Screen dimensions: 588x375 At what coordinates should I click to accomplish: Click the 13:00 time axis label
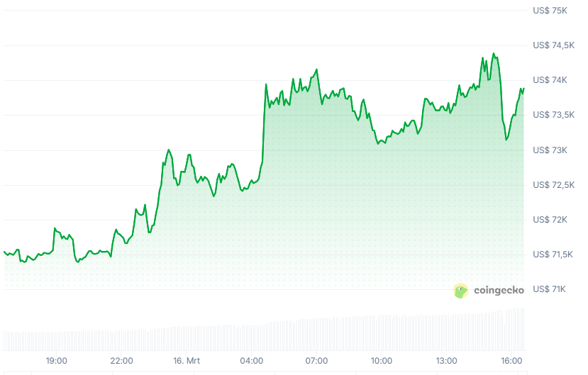tap(447, 360)
